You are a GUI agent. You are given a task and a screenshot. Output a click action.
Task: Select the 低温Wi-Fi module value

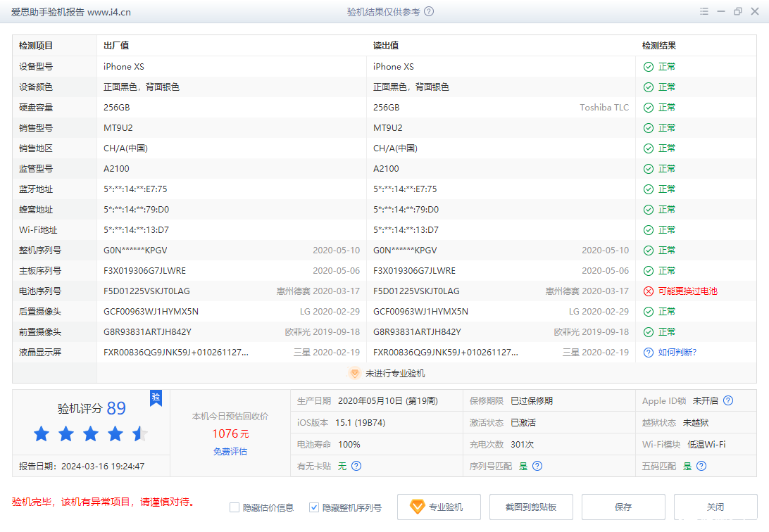tap(707, 444)
